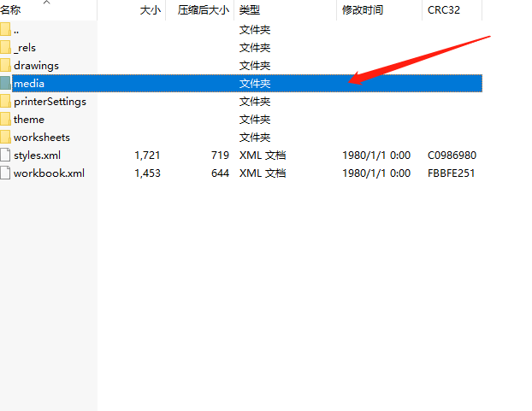
Task: Click the 文件夹 type in printerSettings row
Action: 255,102
